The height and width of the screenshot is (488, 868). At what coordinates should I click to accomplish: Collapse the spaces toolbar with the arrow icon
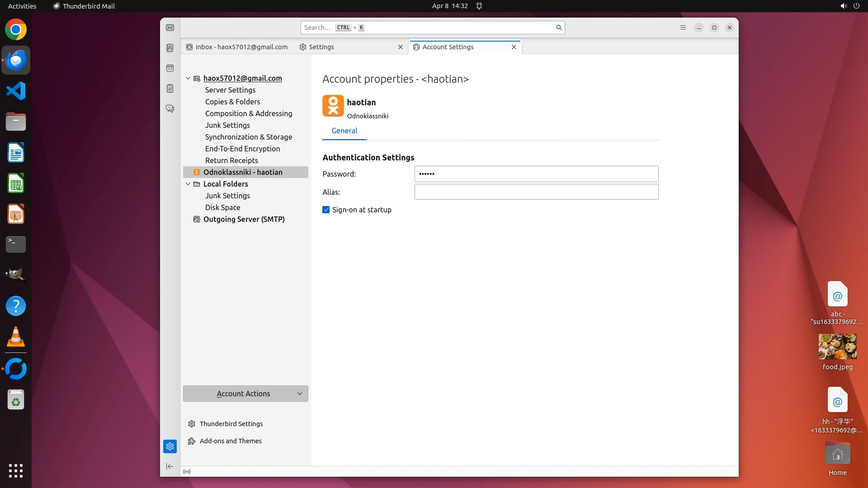point(170,466)
